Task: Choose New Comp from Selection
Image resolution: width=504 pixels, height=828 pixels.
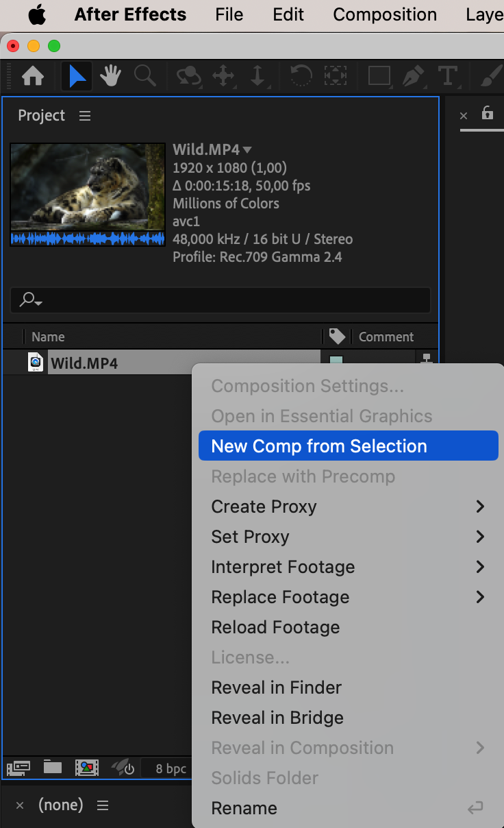Action: 348,446
